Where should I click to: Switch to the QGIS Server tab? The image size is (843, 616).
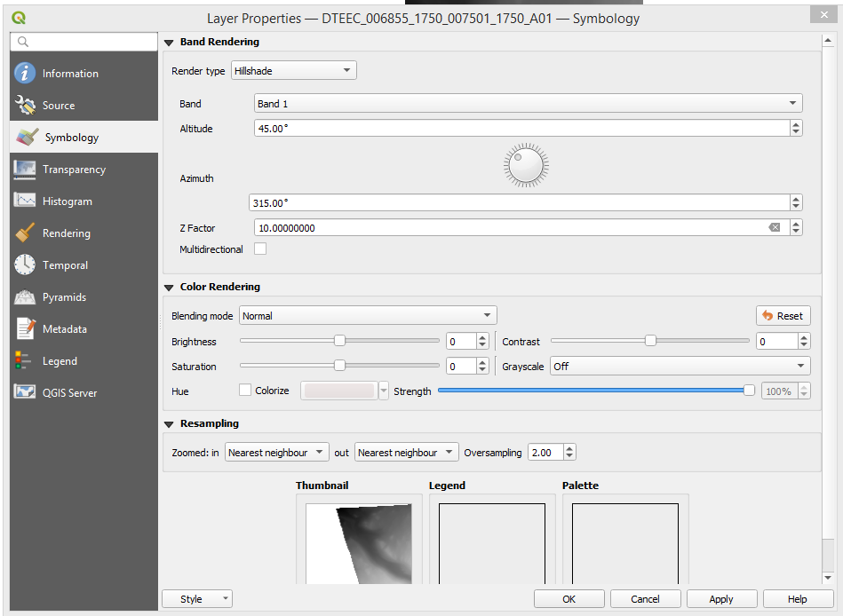84,392
